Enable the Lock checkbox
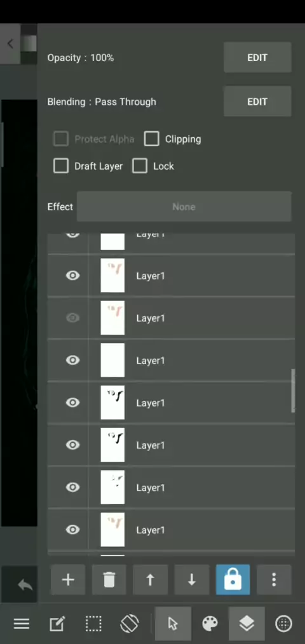The image size is (305, 644). click(x=140, y=166)
